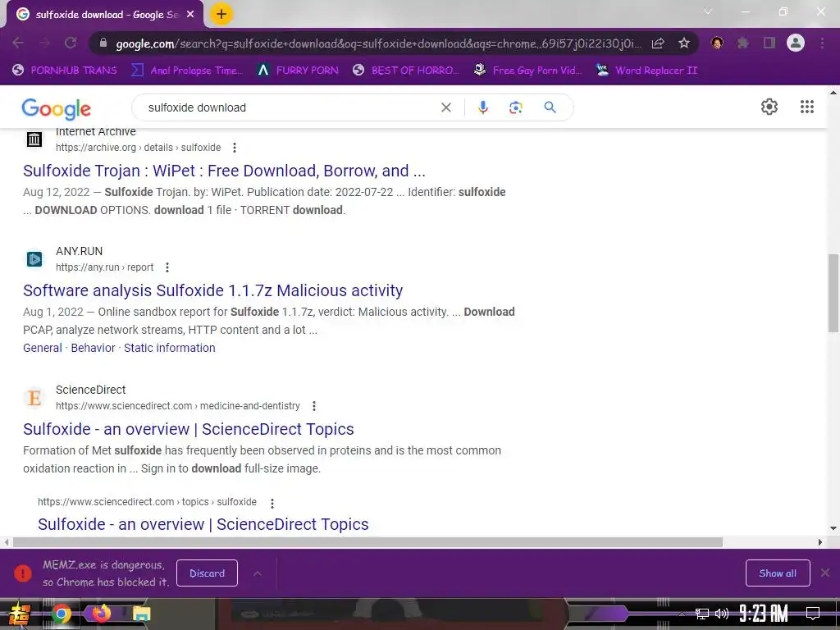The width and height of the screenshot is (840, 630).
Task: Open the Google apps grid
Action: pos(807,107)
